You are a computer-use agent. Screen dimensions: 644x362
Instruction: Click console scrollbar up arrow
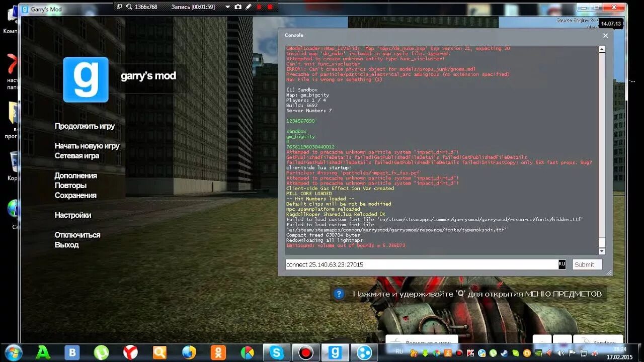coord(602,49)
